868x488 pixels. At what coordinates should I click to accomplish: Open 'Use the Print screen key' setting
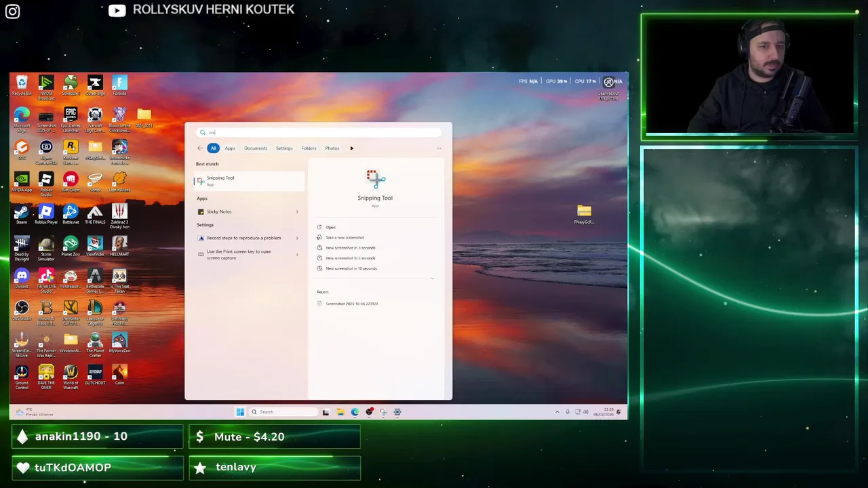(244, 255)
